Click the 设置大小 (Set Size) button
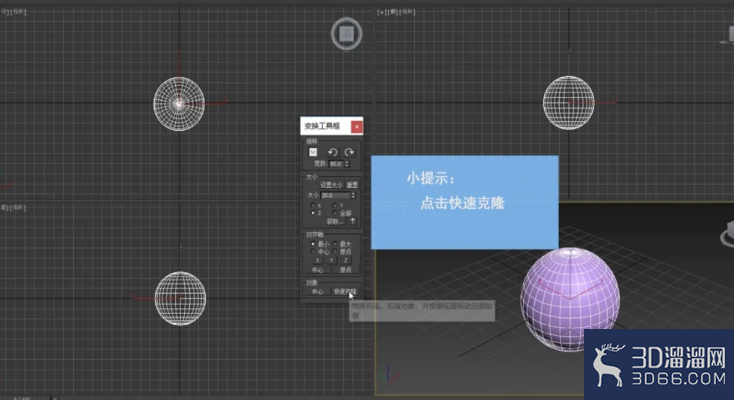Image resolution: width=734 pixels, height=400 pixels. (331, 185)
